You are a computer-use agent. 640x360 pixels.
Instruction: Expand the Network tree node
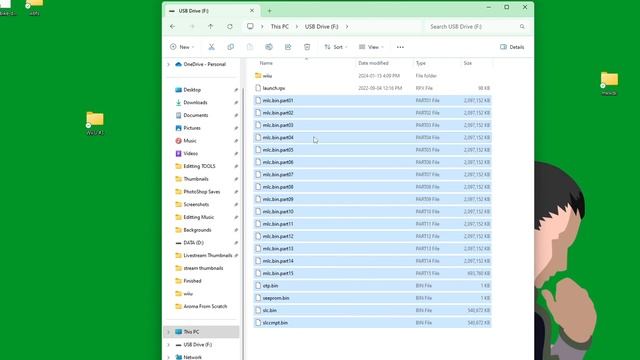(x=169, y=357)
